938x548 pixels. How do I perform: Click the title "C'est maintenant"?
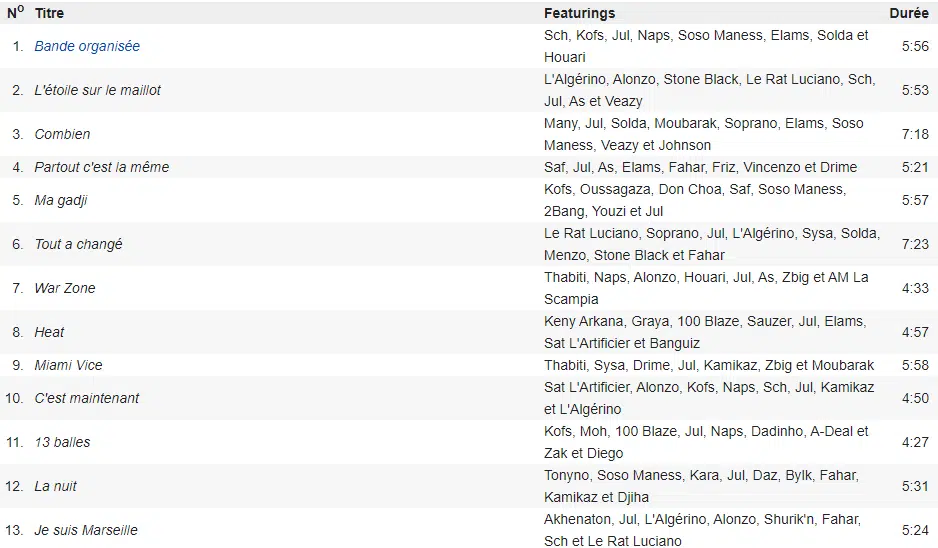click(x=87, y=398)
